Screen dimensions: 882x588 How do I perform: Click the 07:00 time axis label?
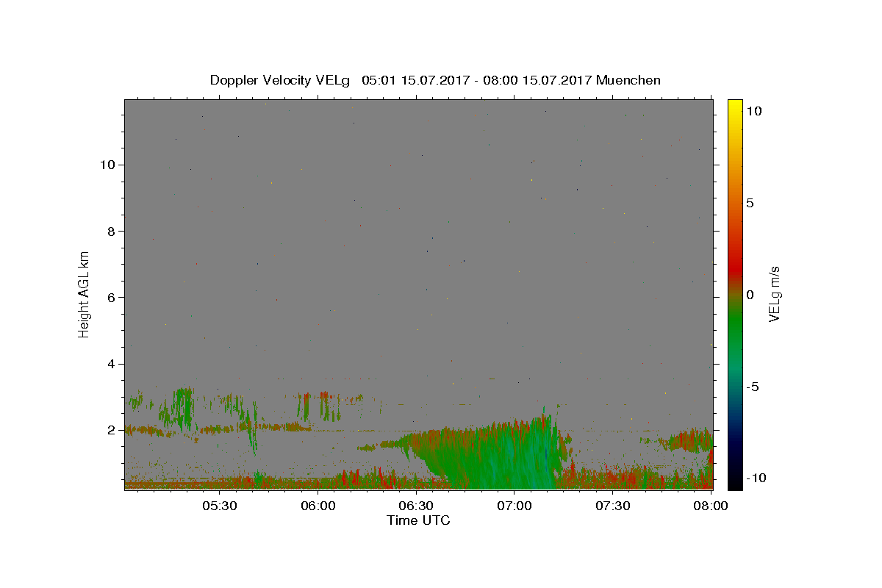514,506
